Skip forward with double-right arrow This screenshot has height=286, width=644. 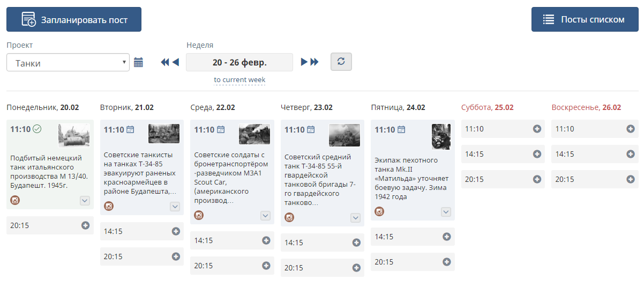click(314, 62)
